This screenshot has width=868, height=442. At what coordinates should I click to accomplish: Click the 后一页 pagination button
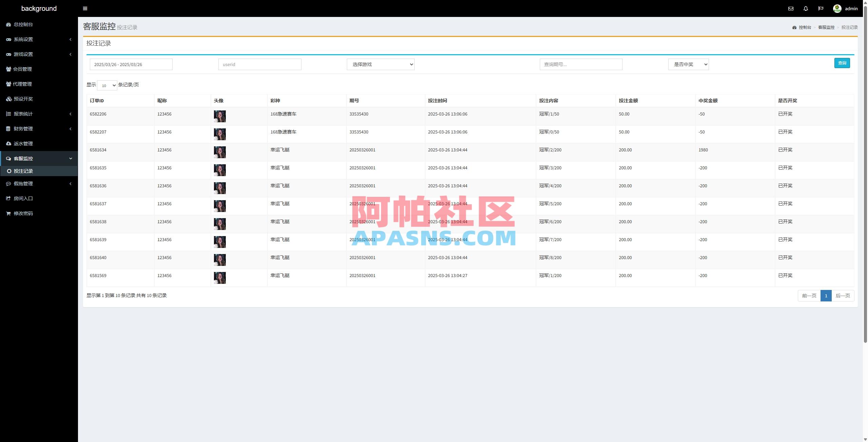(x=843, y=296)
